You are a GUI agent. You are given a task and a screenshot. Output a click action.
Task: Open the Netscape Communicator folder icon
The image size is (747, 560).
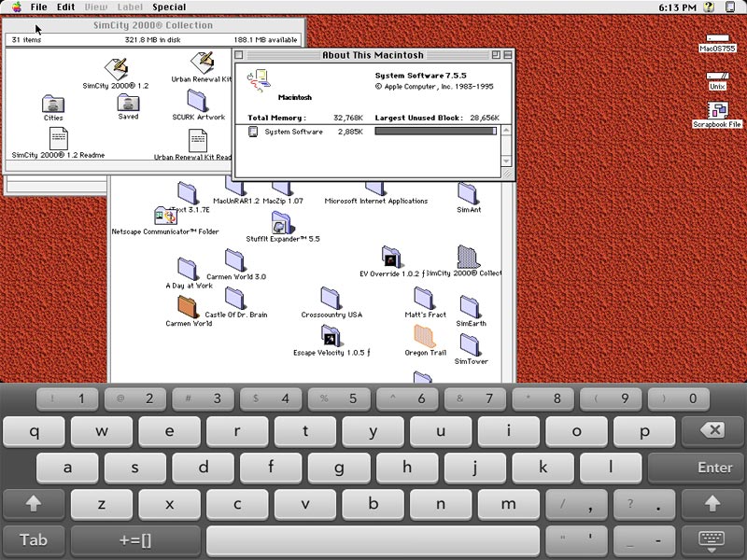[165, 217]
